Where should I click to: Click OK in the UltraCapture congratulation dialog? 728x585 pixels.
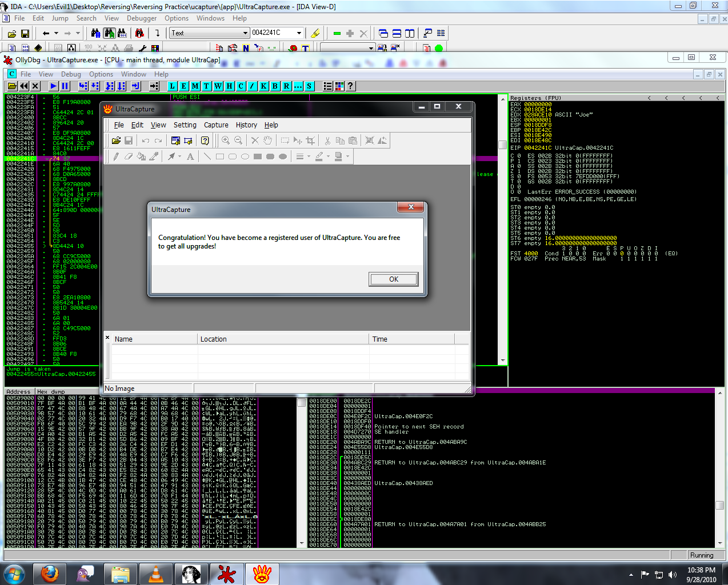[394, 279]
